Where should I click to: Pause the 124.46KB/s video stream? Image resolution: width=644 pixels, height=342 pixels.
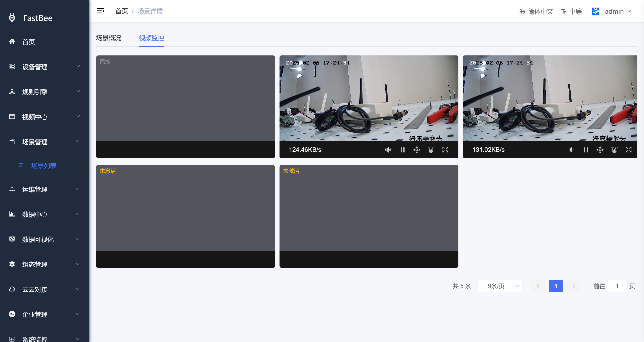[x=402, y=150]
